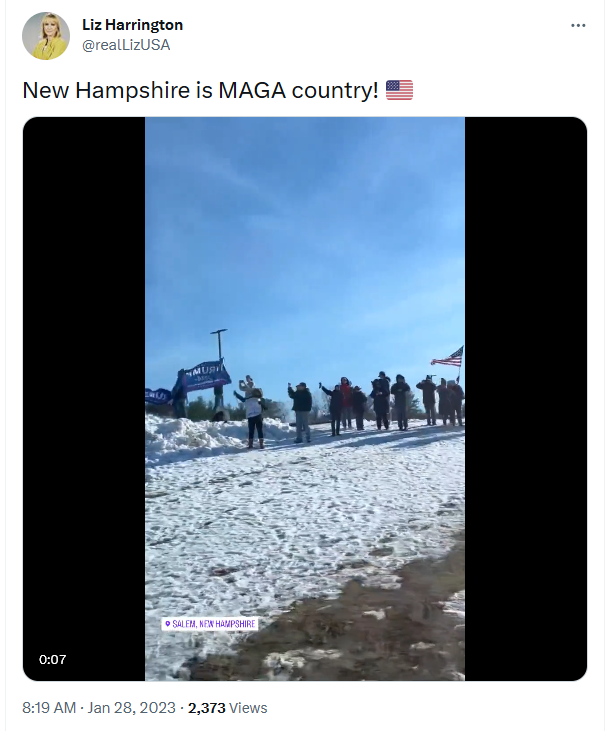This screenshot has width=608, height=731.
Task: Click the 8:19 AM timestamp
Action: click(49, 708)
